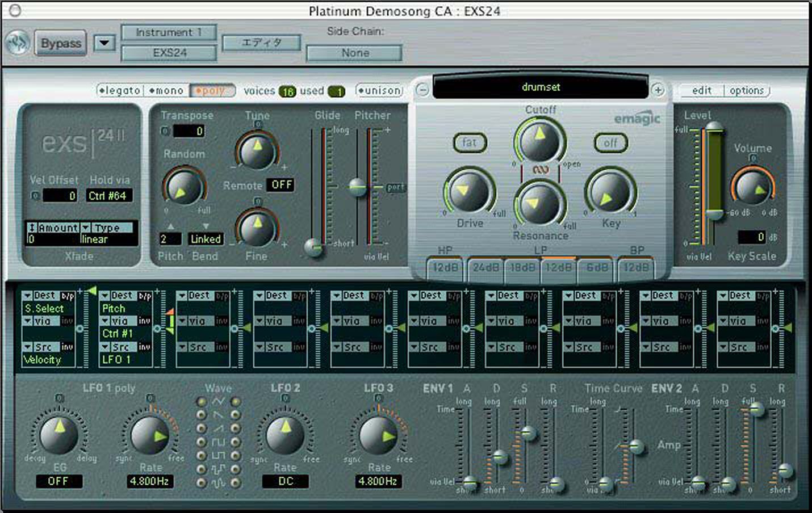Click the minus previous-instrument button beside drumset
This screenshot has width=812, height=513.
click(422, 90)
